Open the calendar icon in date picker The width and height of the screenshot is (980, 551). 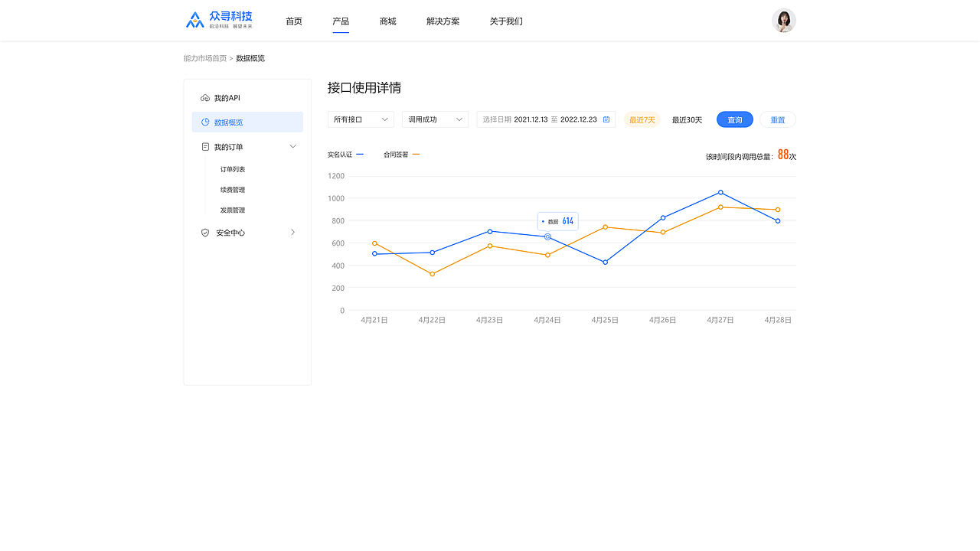[x=606, y=119]
